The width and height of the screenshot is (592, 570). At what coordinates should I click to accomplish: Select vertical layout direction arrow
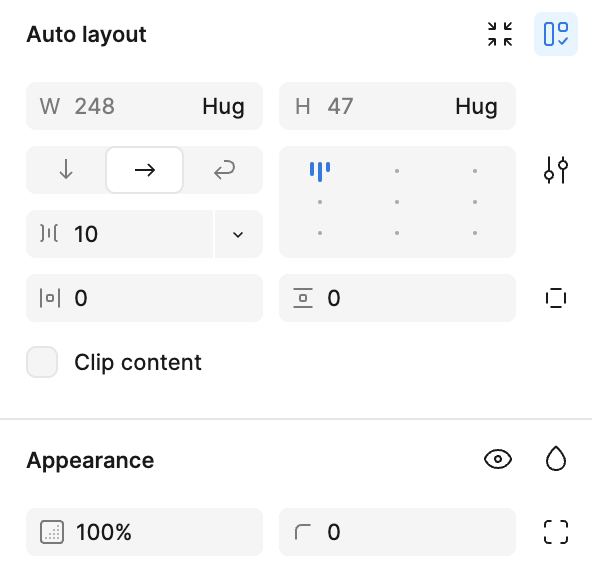pos(66,169)
